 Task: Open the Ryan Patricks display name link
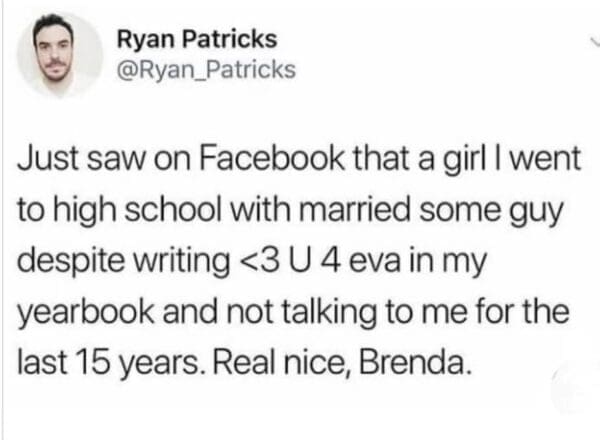click(197, 41)
